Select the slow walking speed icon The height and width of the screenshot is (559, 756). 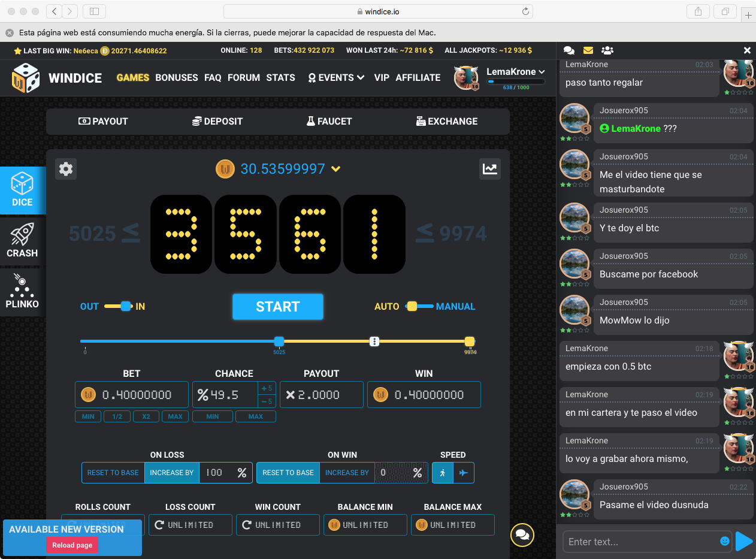(x=443, y=473)
